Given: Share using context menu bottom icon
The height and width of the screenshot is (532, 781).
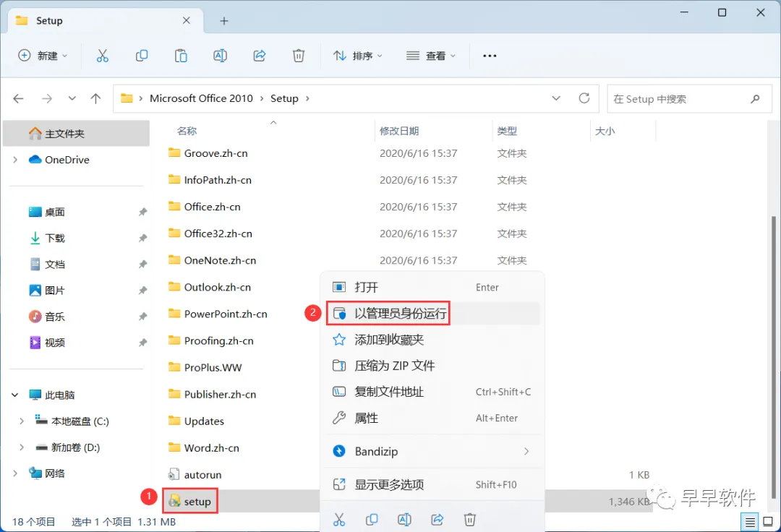Looking at the screenshot, I should click(x=437, y=520).
